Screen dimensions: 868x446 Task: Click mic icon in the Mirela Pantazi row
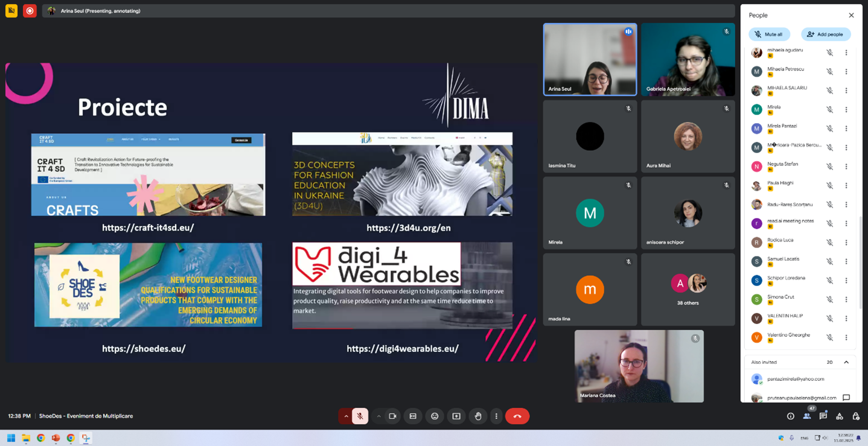coord(830,129)
